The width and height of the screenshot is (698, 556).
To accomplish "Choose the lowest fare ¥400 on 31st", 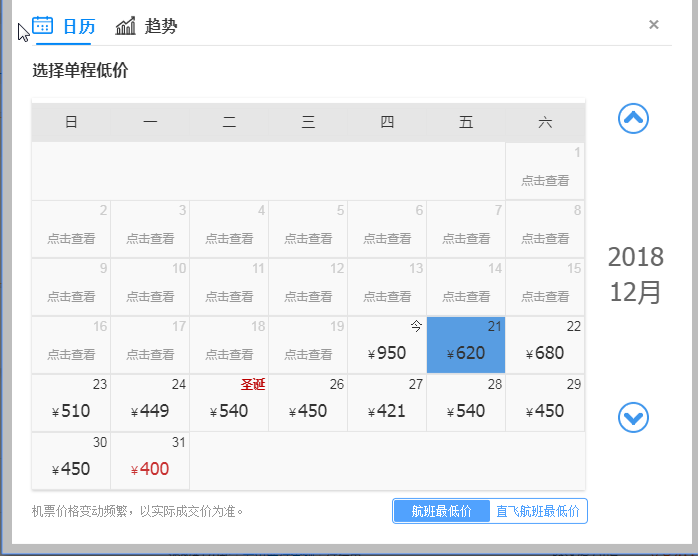I will (150, 461).
